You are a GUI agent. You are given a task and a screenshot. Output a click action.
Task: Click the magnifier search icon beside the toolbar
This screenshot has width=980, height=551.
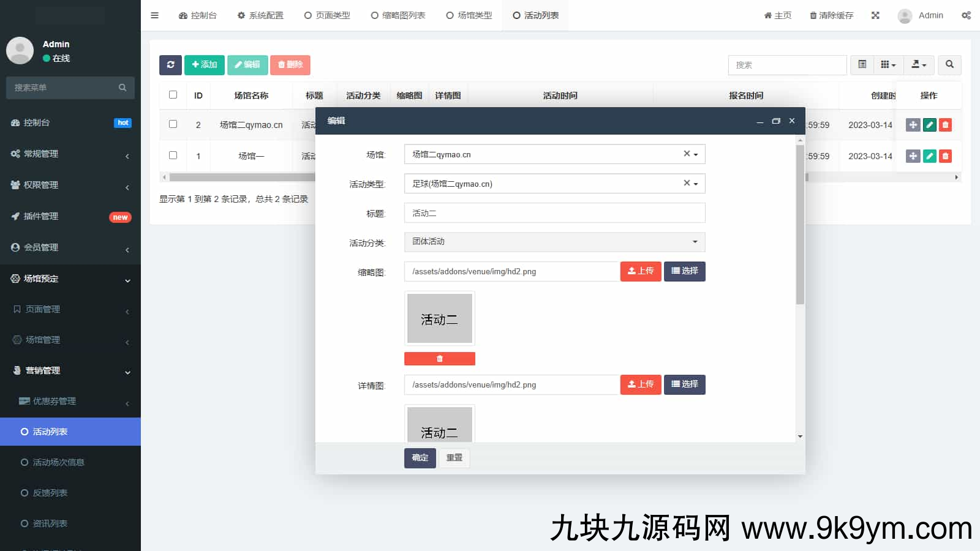click(949, 65)
